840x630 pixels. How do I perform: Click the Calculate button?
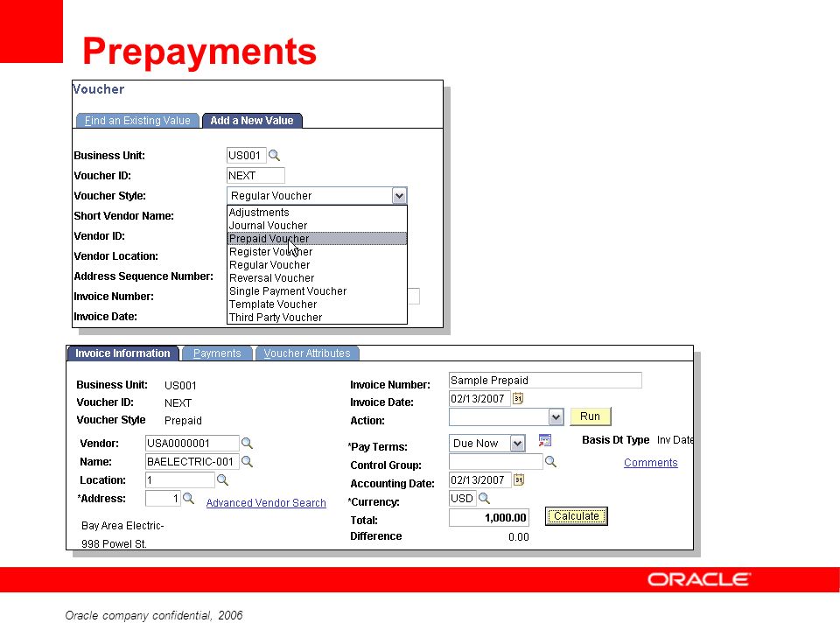point(577,516)
